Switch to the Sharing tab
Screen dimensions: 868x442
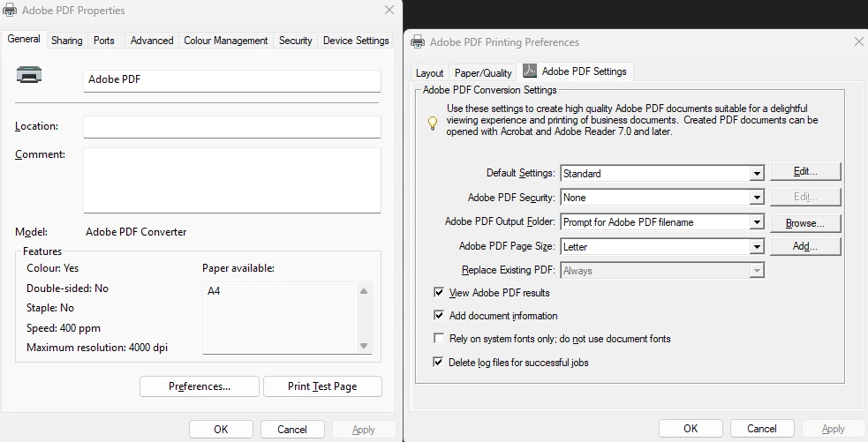point(67,41)
